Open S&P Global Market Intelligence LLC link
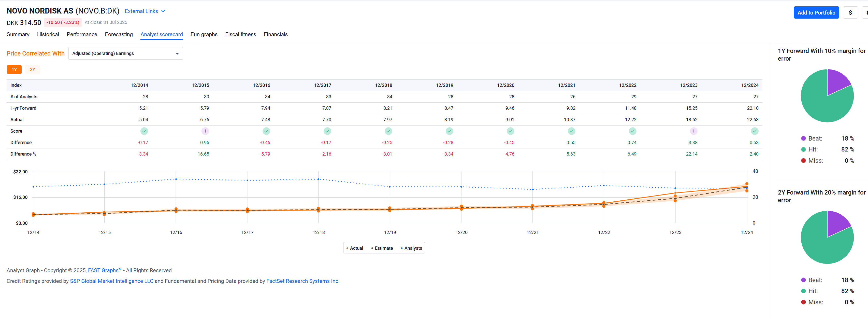This screenshot has width=868, height=318. coord(111,281)
